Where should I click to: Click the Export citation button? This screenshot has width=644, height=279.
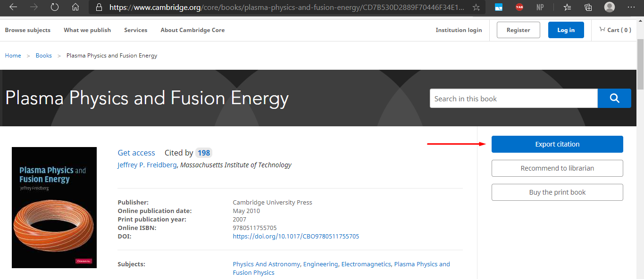click(x=557, y=144)
